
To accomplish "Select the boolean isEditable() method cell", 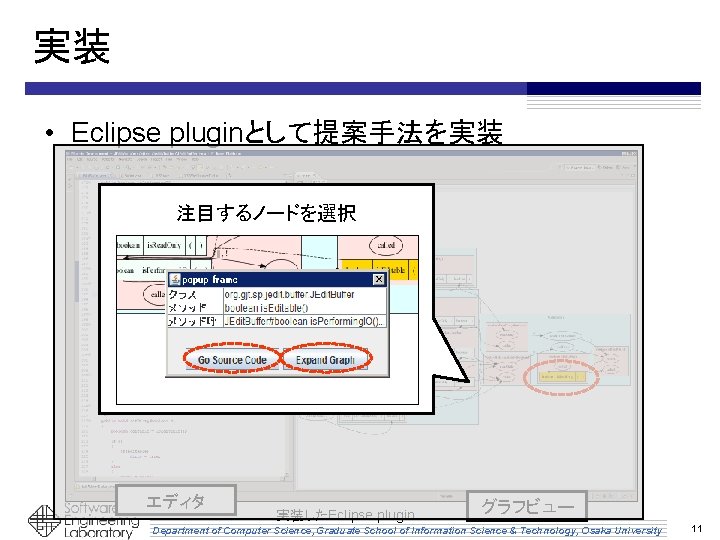I will (304, 308).
